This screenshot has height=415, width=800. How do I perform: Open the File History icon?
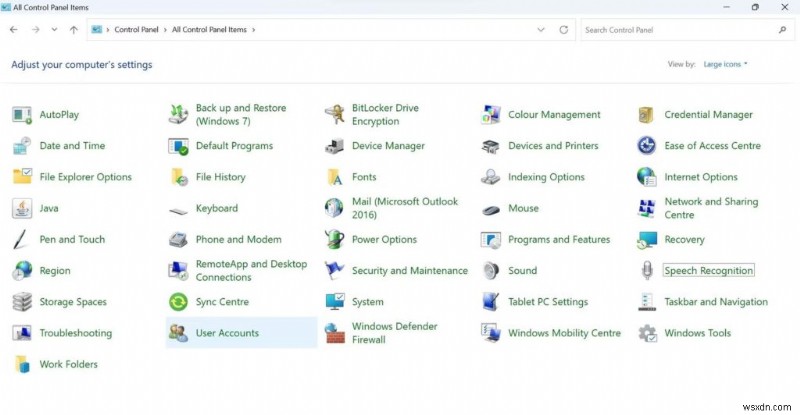179,177
